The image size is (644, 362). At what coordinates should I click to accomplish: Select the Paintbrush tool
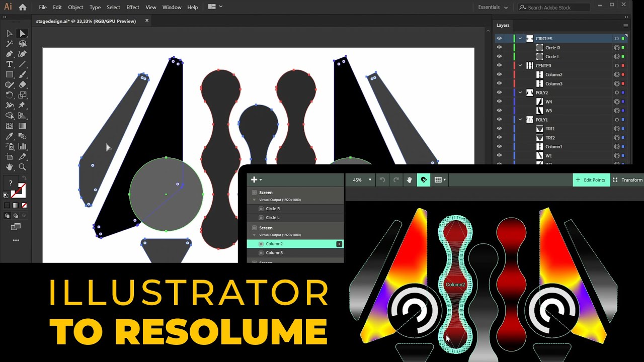(22, 74)
